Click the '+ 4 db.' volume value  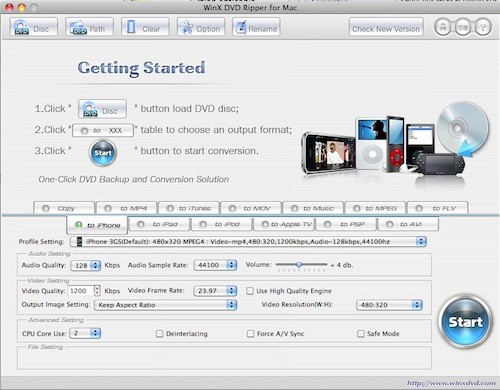[342, 265]
